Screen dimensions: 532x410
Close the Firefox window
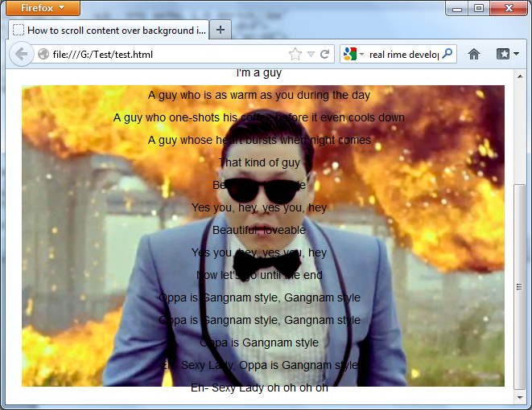509,8
